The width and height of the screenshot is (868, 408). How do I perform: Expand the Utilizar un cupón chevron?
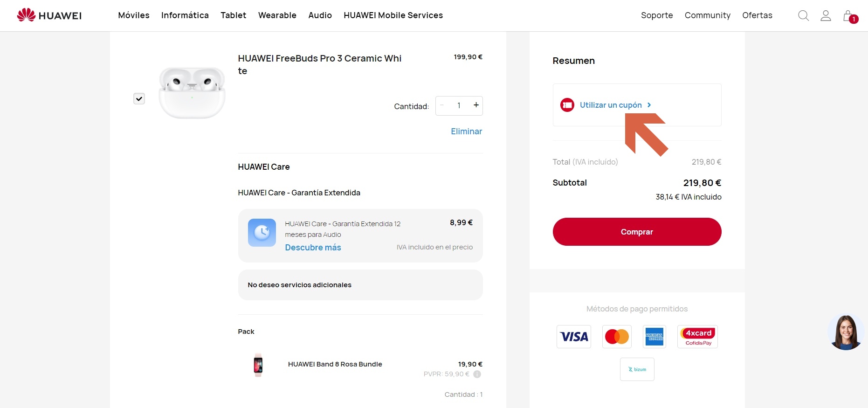(x=649, y=105)
